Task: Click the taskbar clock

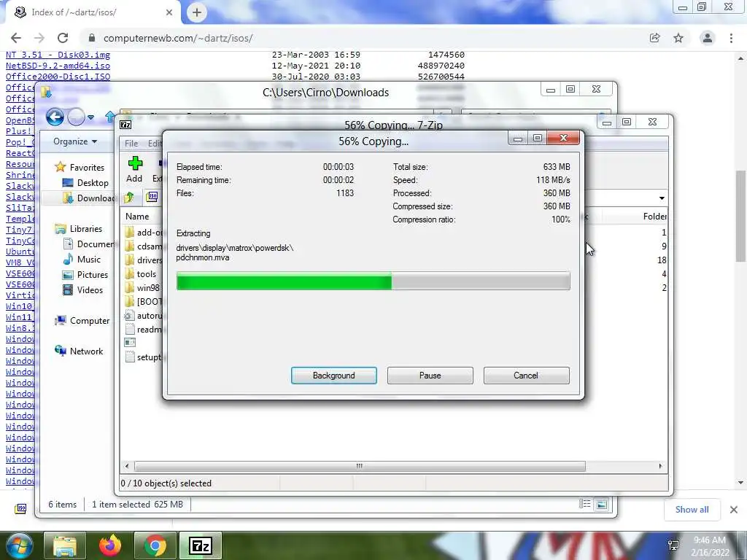Action: click(711, 546)
